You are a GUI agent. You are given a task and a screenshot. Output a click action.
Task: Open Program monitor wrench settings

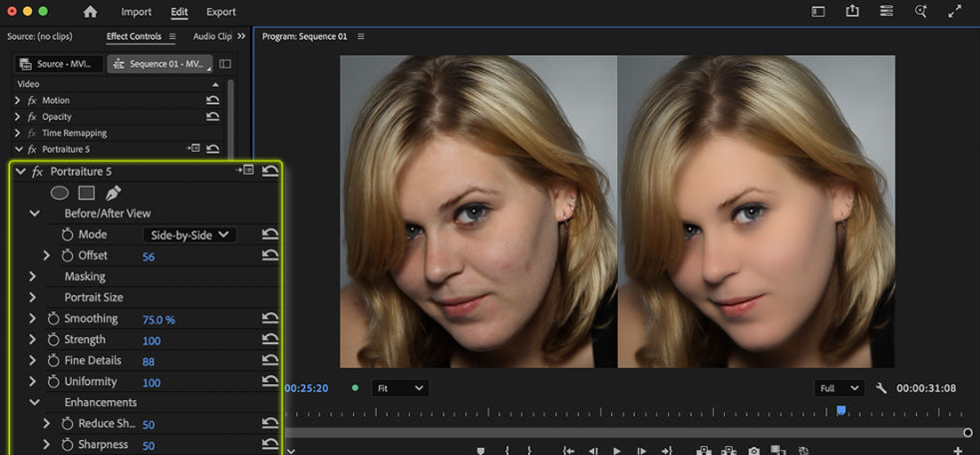[881, 388]
